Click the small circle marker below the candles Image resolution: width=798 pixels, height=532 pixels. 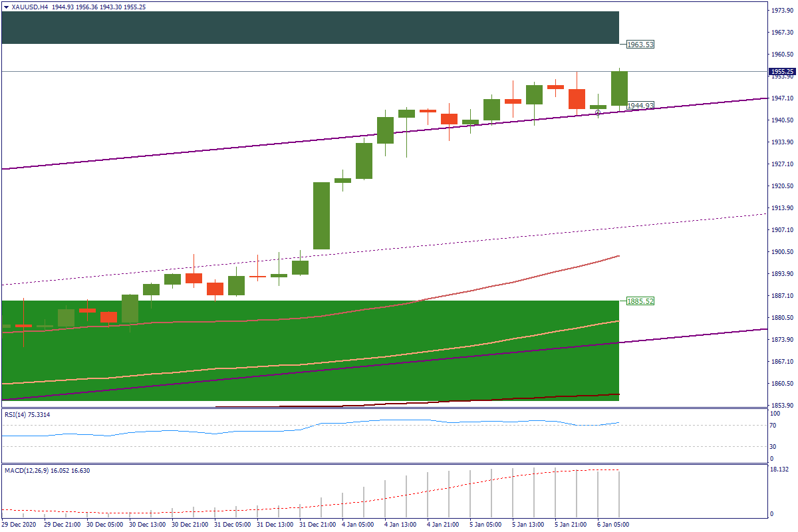[x=598, y=112]
